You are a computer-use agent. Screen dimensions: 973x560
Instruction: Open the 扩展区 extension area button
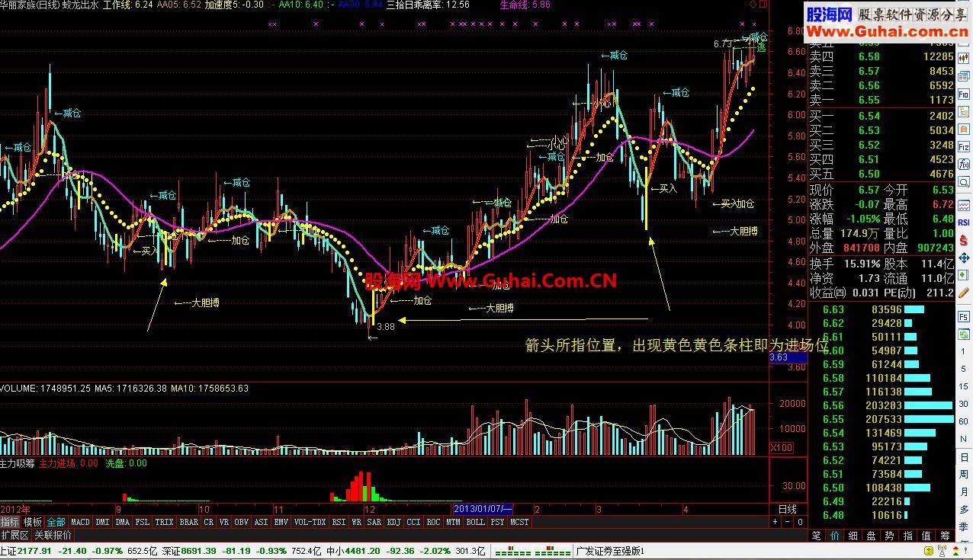14,535
